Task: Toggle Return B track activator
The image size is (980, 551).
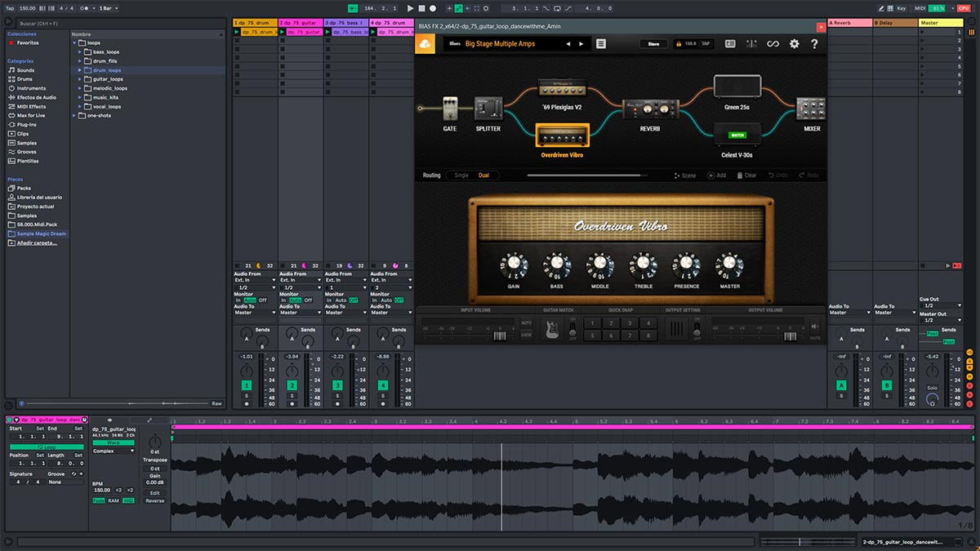Action: coord(887,385)
